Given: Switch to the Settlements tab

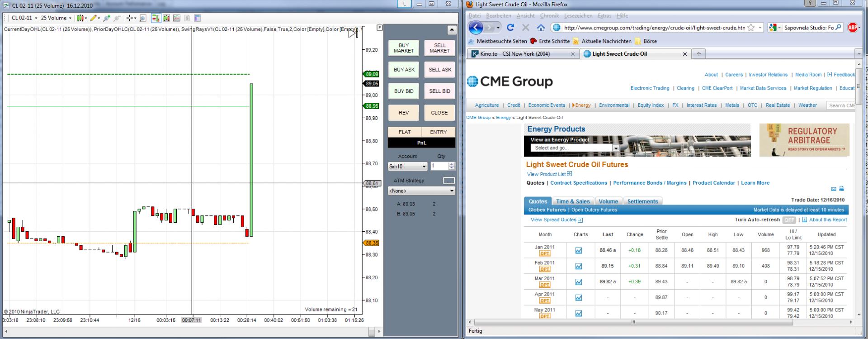Looking at the screenshot, I should pyautogui.click(x=642, y=201).
